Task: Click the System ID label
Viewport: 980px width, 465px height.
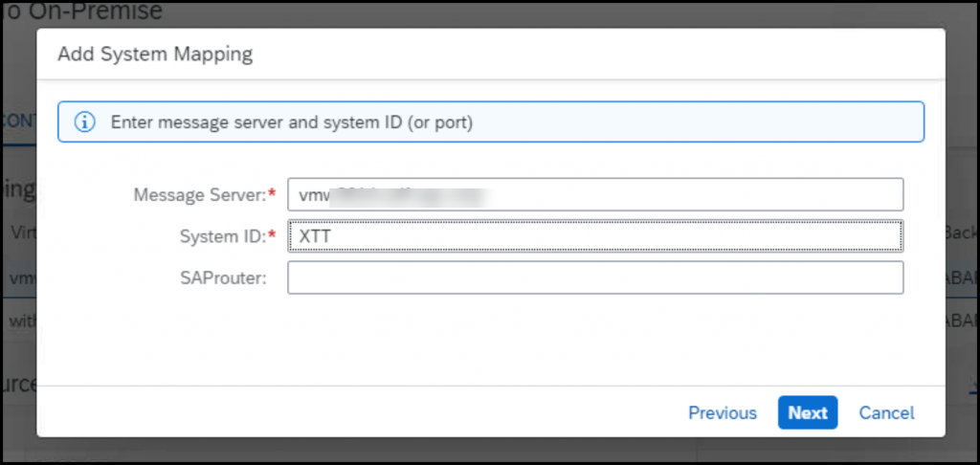Action: 223,236
